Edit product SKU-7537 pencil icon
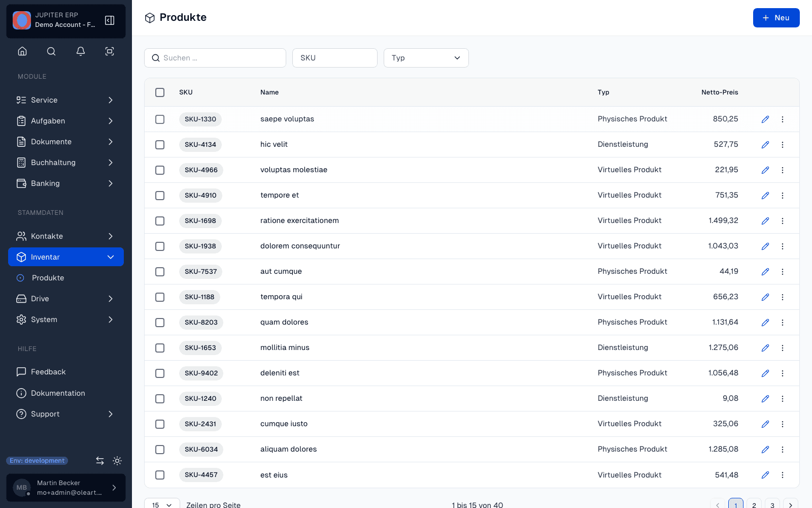 (765, 272)
